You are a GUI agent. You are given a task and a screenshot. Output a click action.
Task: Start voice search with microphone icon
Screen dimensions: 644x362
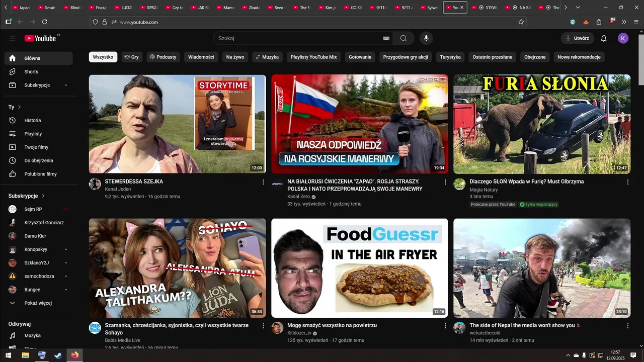[426, 38]
